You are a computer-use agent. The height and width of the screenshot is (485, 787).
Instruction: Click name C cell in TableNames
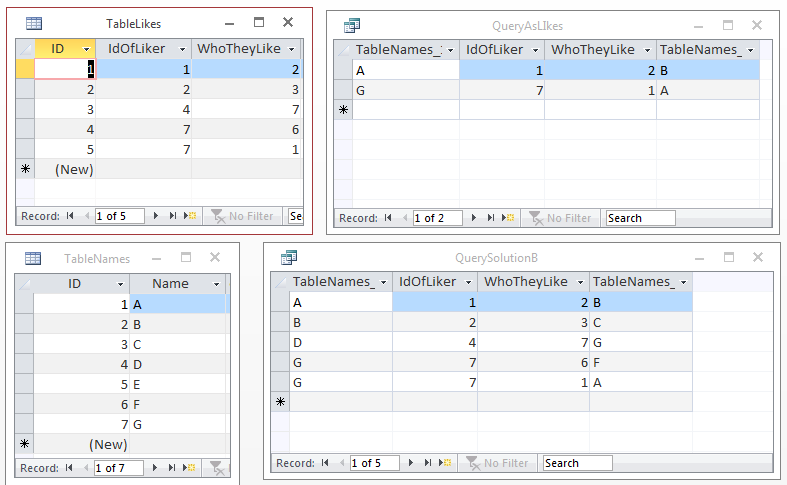[178, 344]
